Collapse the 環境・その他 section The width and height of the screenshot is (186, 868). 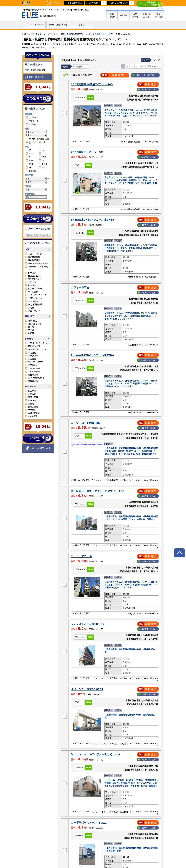(38, 387)
